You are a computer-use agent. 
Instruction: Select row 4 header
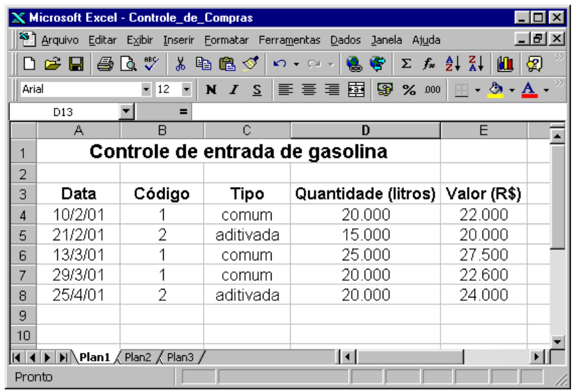coord(23,214)
